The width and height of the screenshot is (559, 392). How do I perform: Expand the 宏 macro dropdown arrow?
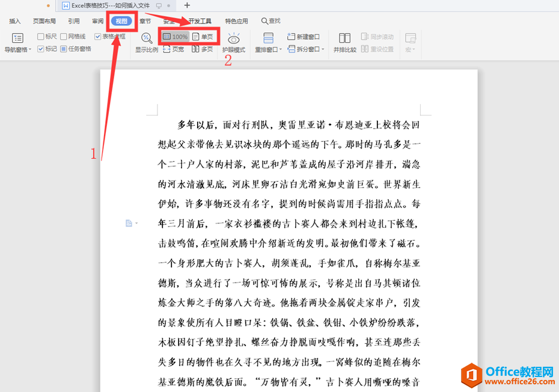click(414, 50)
